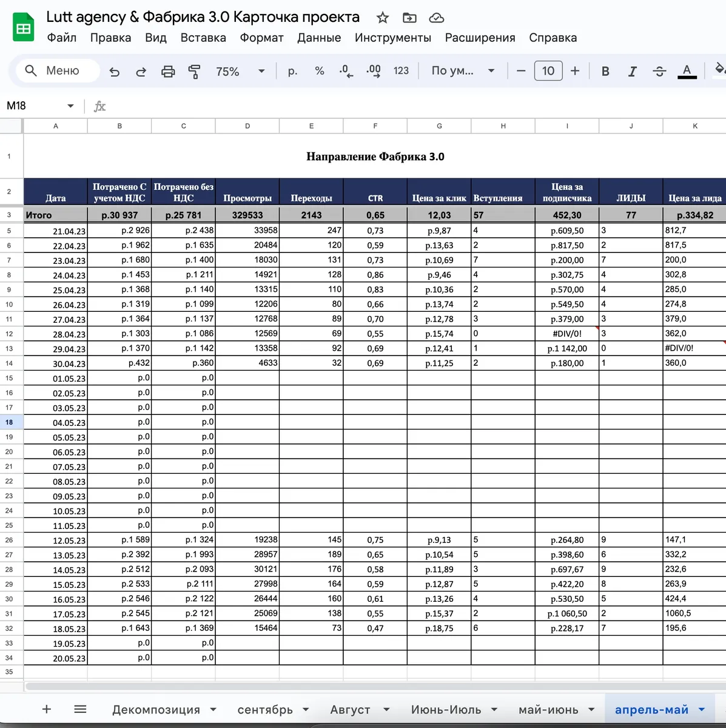Click the print icon
The height and width of the screenshot is (728, 726).
[x=168, y=72]
